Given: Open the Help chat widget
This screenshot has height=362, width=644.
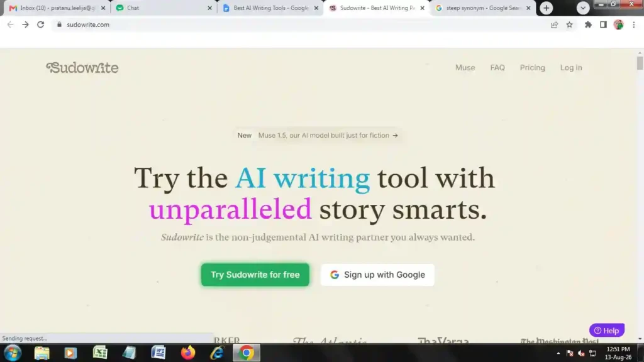Looking at the screenshot, I should click(607, 331).
